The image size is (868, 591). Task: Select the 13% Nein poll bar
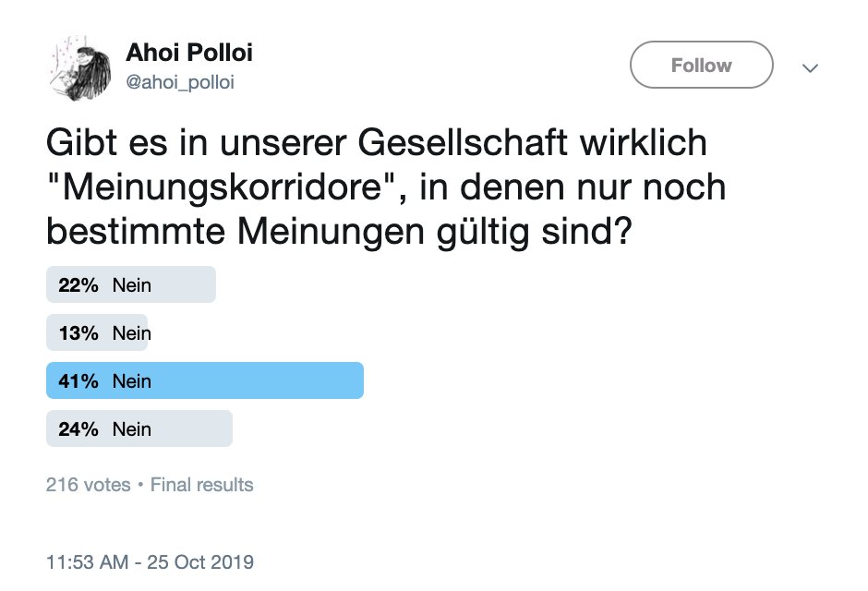(x=97, y=333)
